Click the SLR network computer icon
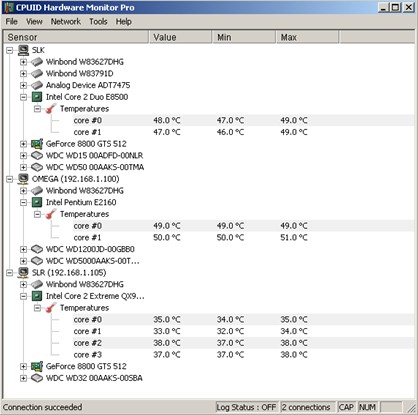The width and height of the screenshot is (418, 415). coord(23,273)
